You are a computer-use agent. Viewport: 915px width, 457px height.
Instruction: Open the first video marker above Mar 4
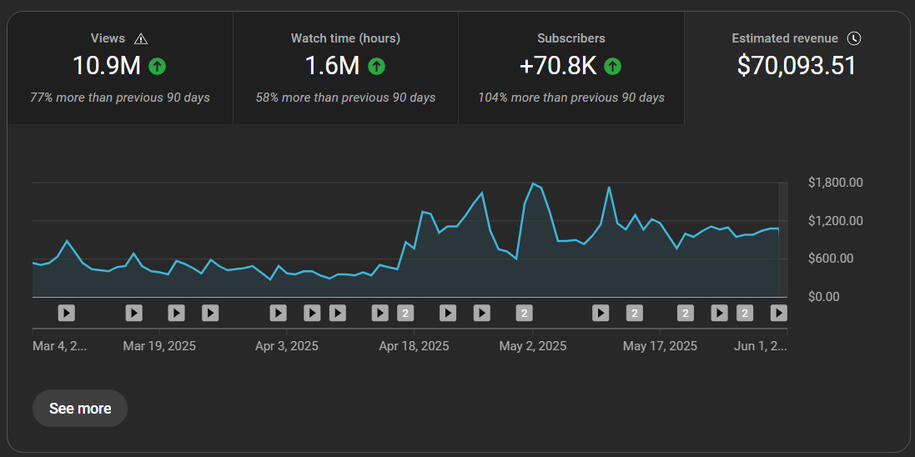click(x=66, y=313)
